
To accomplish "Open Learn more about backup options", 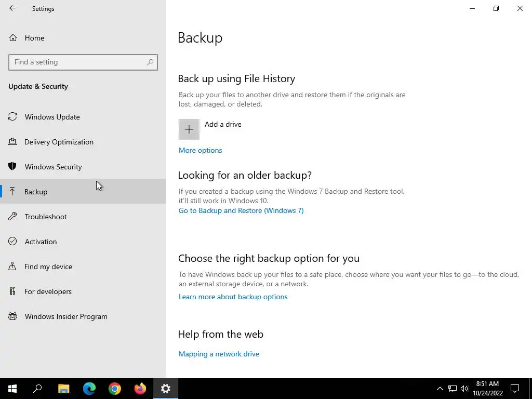I will pos(233,297).
